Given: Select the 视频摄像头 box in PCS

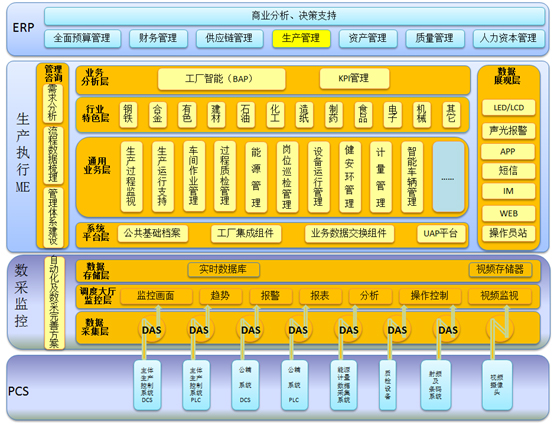Looking at the screenshot, I should (x=497, y=385).
